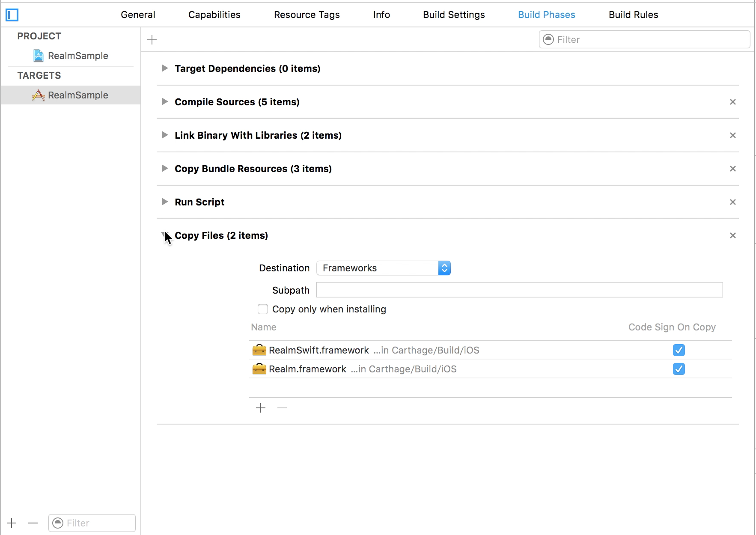Click the Name column header
The width and height of the screenshot is (756, 535).
264,327
